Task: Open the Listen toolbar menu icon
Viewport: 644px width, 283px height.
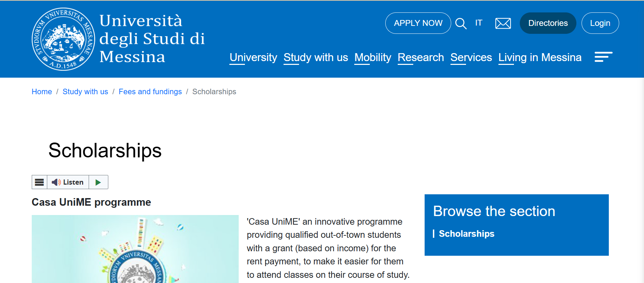Action: tap(39, 182)
